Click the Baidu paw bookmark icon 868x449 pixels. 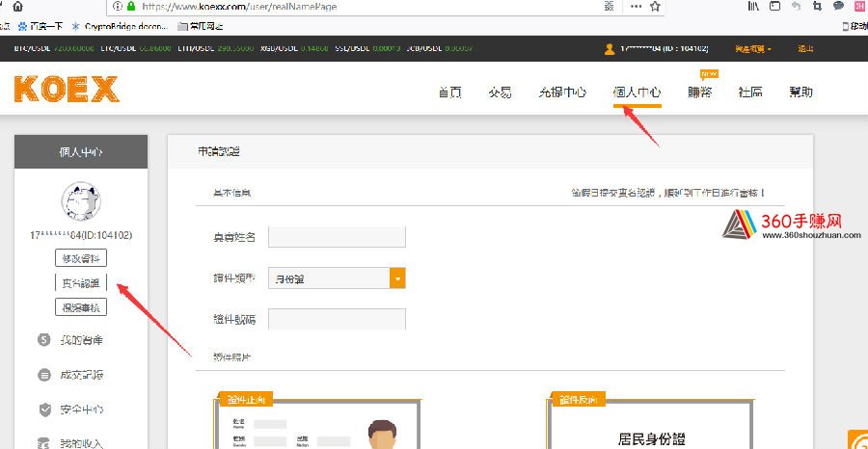point(23,26)
